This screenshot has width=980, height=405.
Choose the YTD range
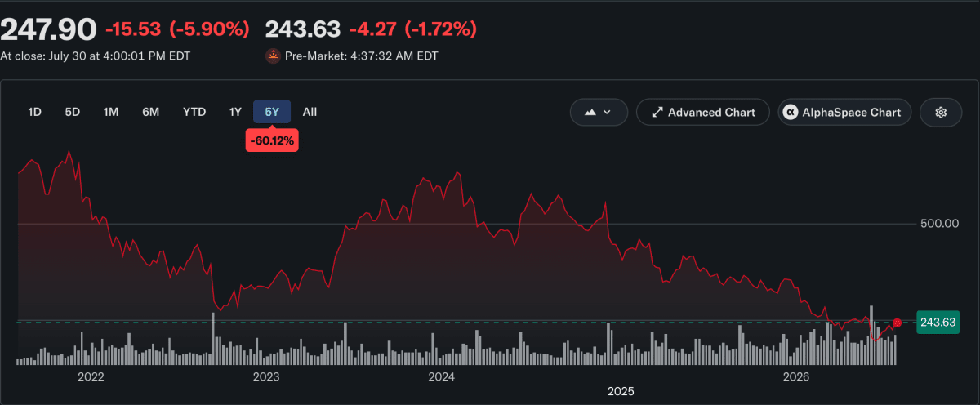(x=194, y=112)
